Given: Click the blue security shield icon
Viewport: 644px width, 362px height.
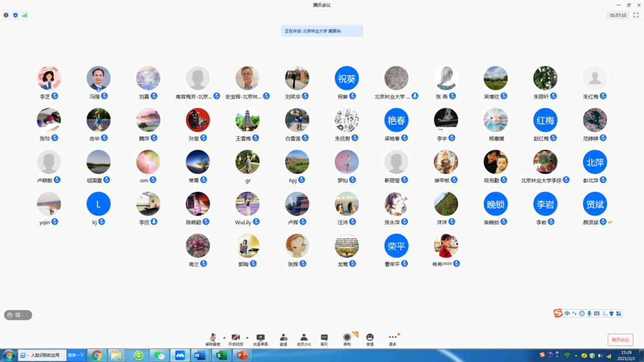Looking at the screenshot, I should pyautogui.click(x=15, y=15).
